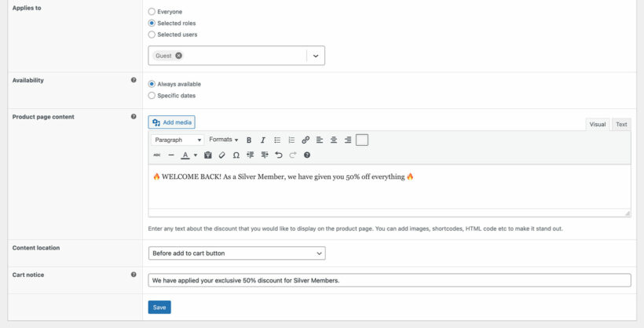Click the Save button
644x328 pixels.
pos(159,307)
